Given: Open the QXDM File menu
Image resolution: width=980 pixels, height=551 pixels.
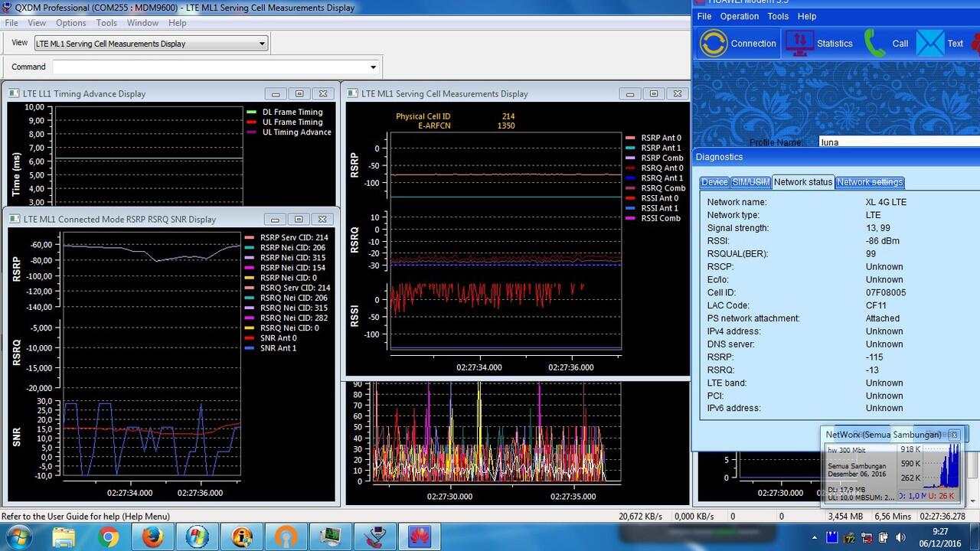Looking at the screenshot, I should [x=11, y=23].
